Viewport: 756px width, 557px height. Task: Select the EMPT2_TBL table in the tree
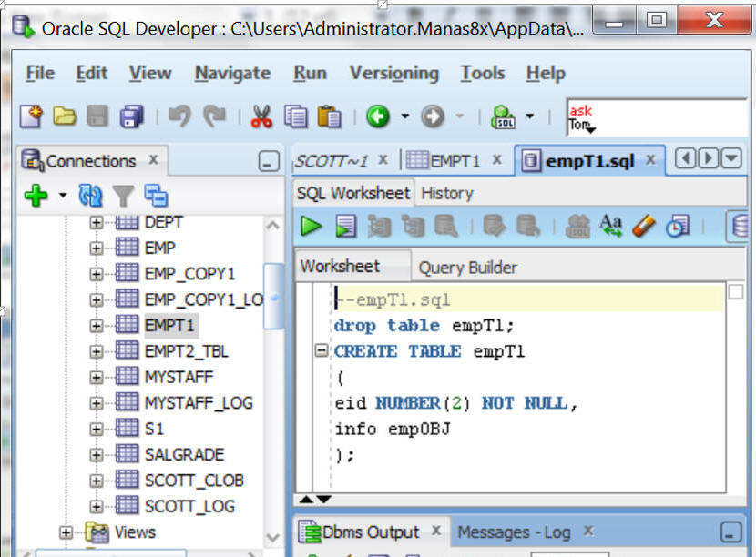point(187,351)
